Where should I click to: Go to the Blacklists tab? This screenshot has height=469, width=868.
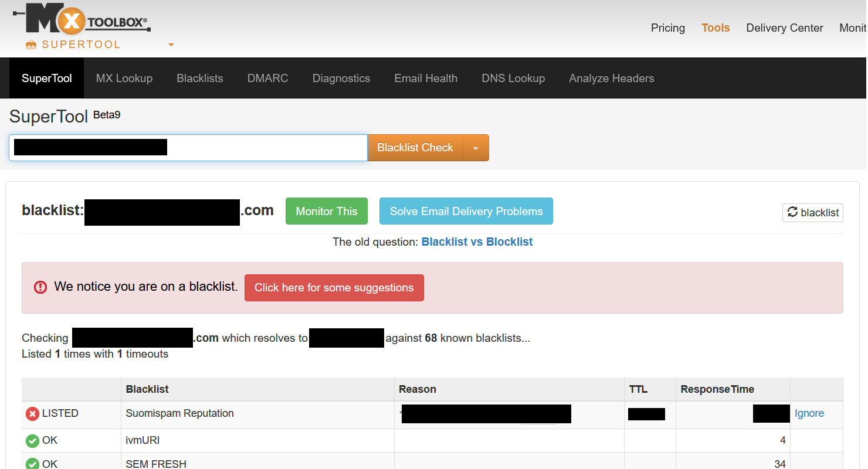(200, 78)
